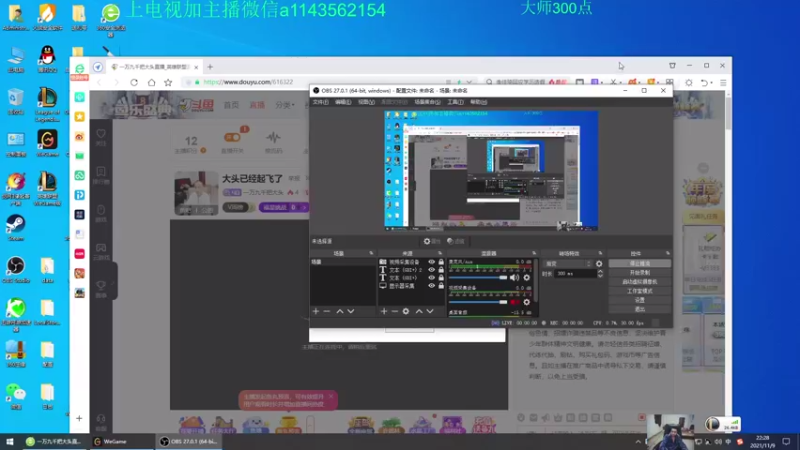Open a new browser tab with plus

point(210,67)
